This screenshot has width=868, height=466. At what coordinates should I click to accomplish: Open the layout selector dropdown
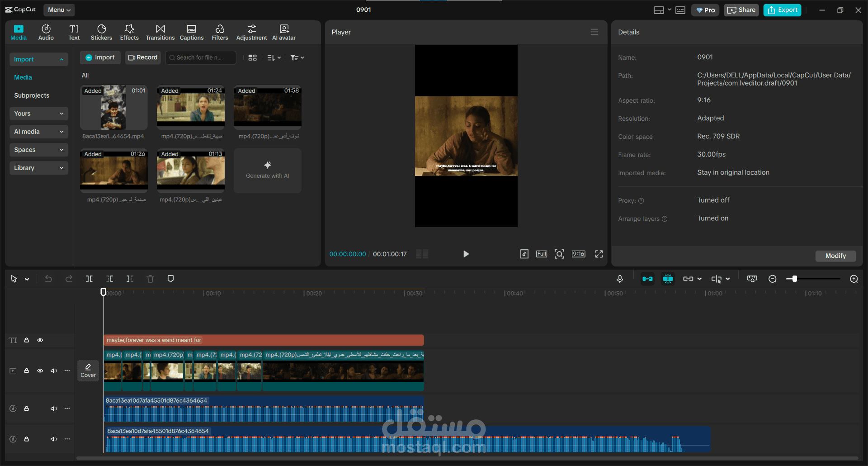click(662, 10)
